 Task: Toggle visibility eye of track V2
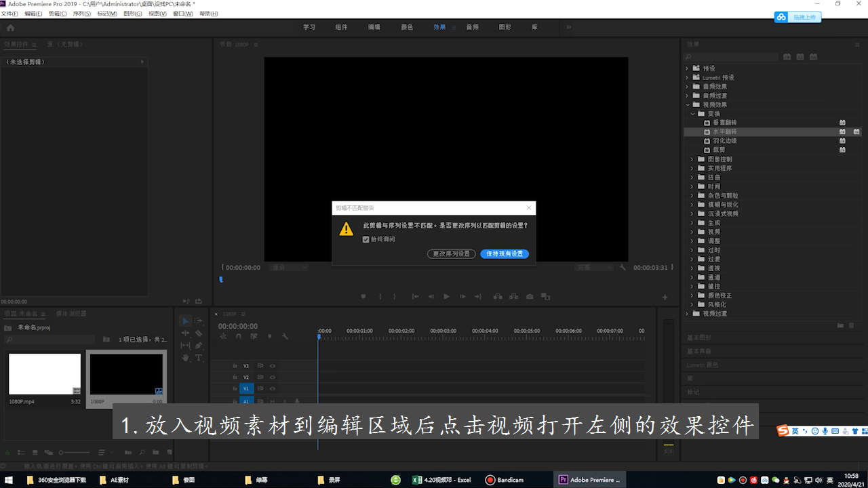273,377
